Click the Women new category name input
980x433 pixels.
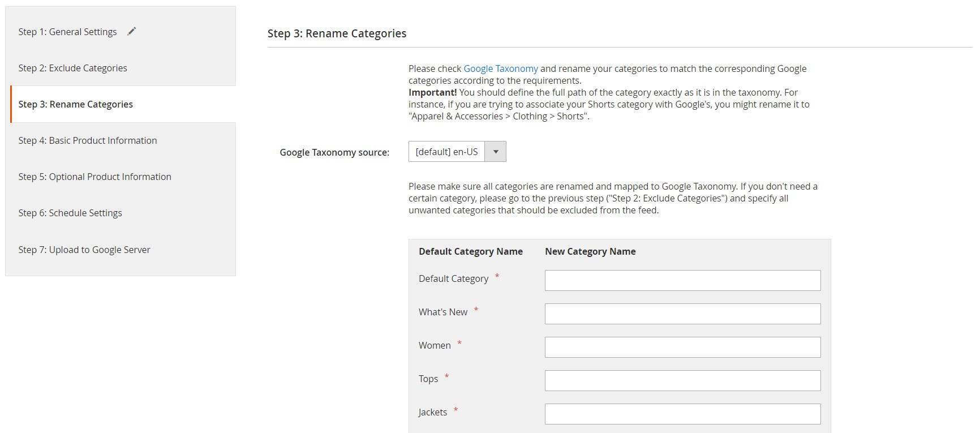pyautogui.click(x=682, y=347)
